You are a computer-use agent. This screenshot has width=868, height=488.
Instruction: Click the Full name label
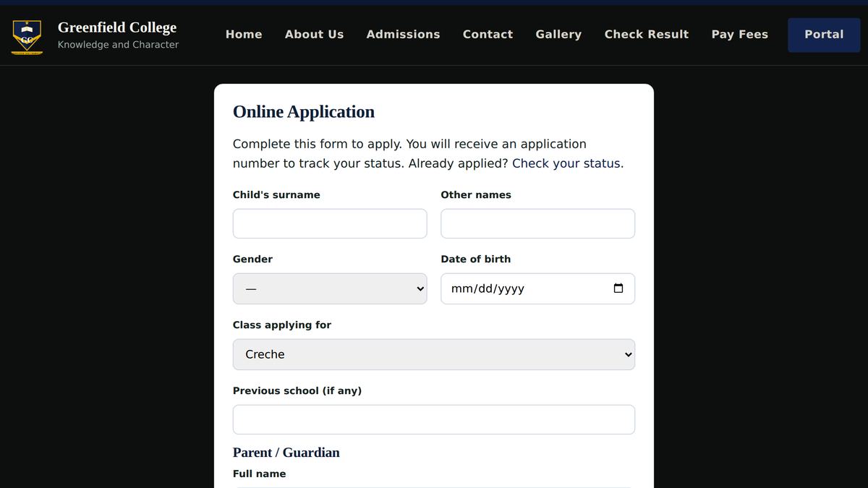(x=259, y=474)
